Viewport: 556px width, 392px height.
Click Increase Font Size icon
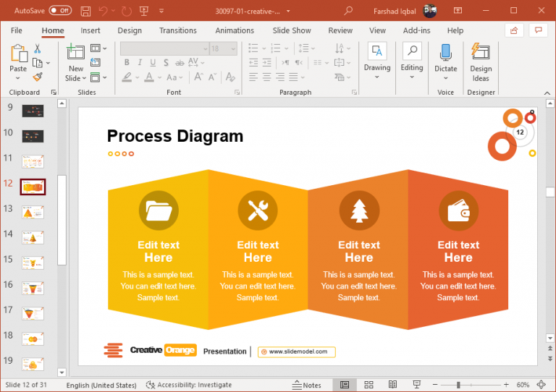point(198,77)
